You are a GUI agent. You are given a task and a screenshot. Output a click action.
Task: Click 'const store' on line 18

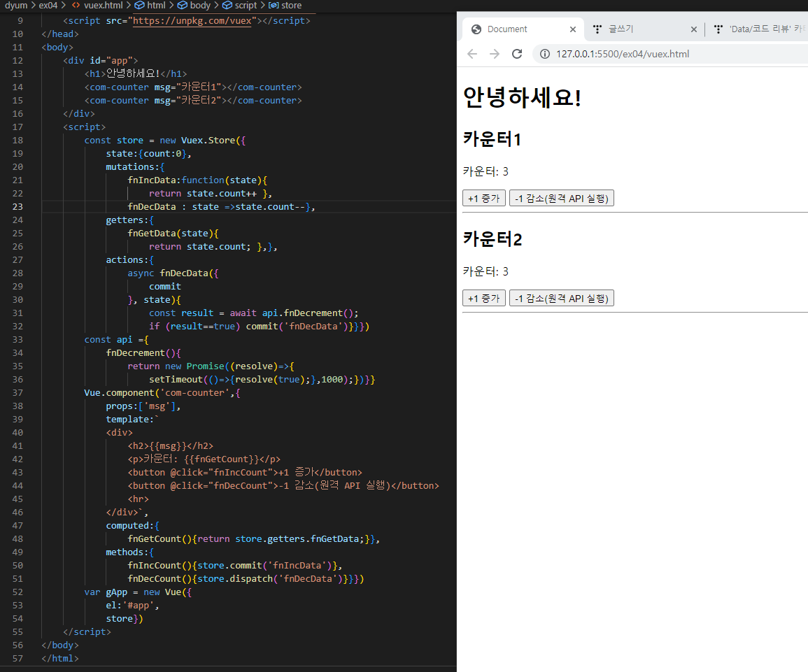click(114, 140)
